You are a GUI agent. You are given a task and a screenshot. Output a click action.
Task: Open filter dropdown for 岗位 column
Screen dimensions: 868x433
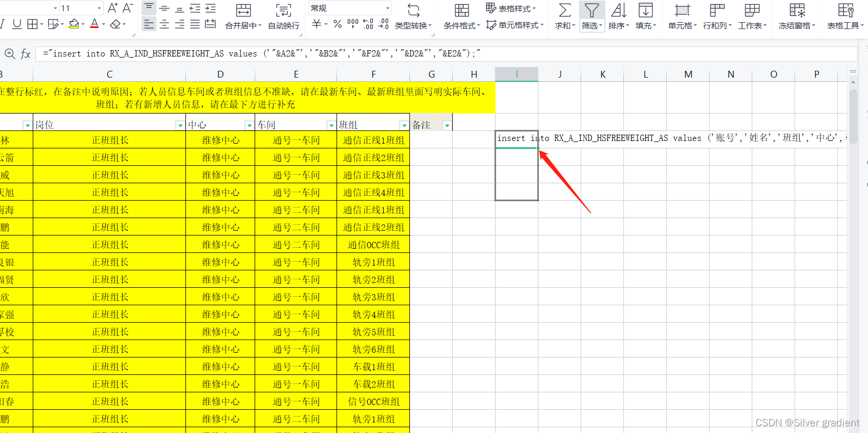(x=180, y=125)
